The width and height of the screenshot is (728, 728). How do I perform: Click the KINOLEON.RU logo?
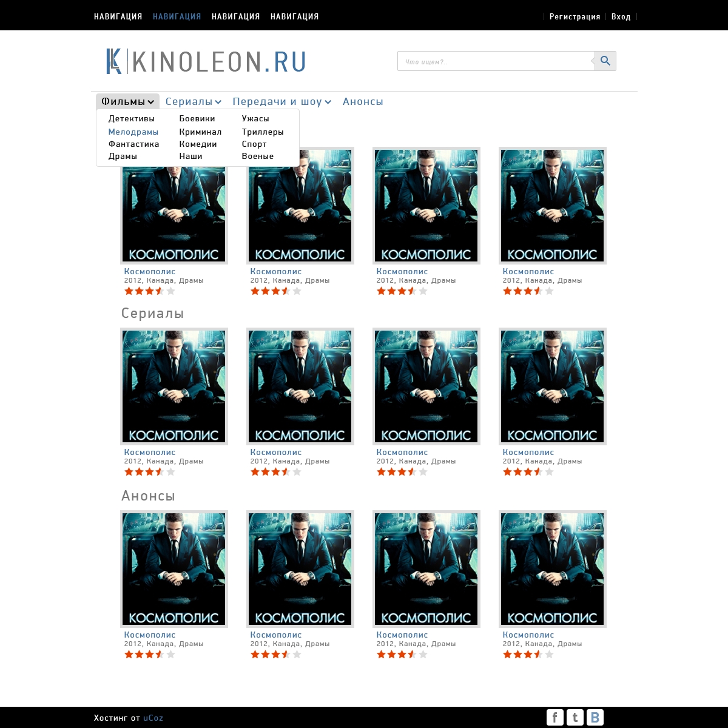coord(206,61)
